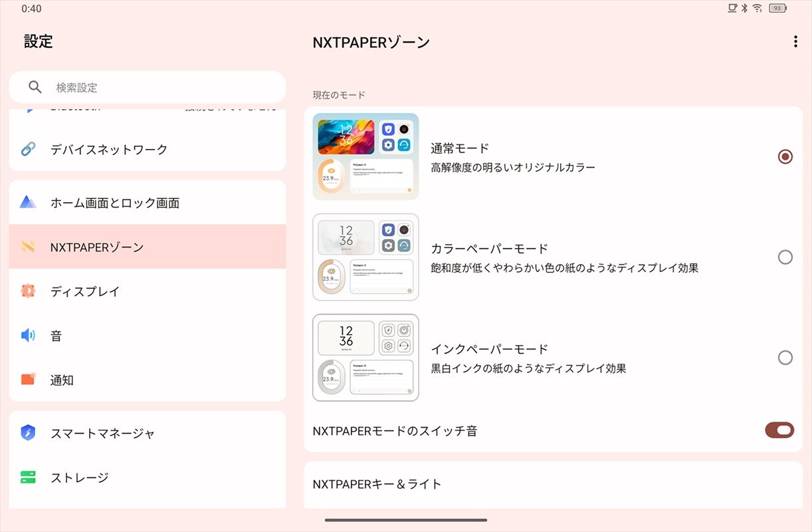Click the sound speaker icon
Screen dimensions: 812x532
[x=28, y=336]
